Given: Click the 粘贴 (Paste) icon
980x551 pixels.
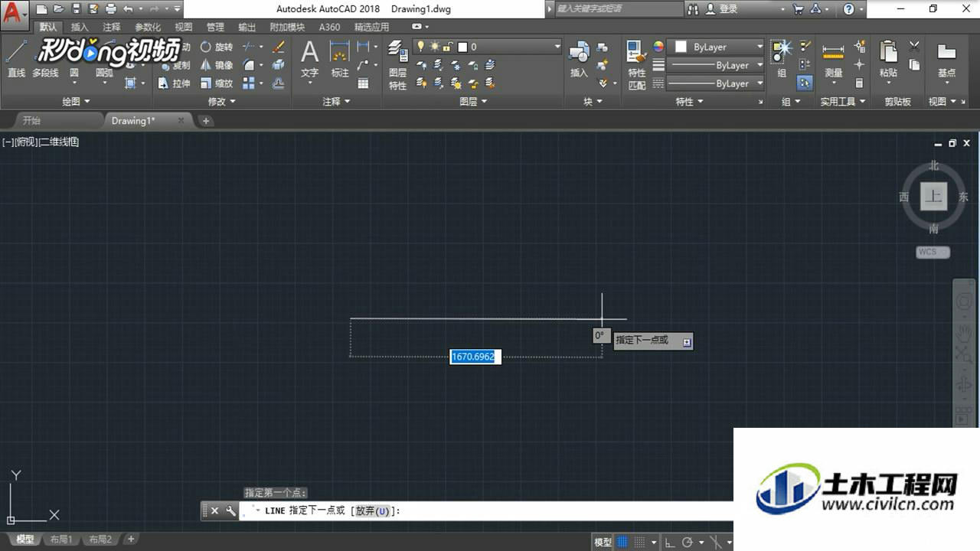Looking at the screenshot, I should pos(888,60).
